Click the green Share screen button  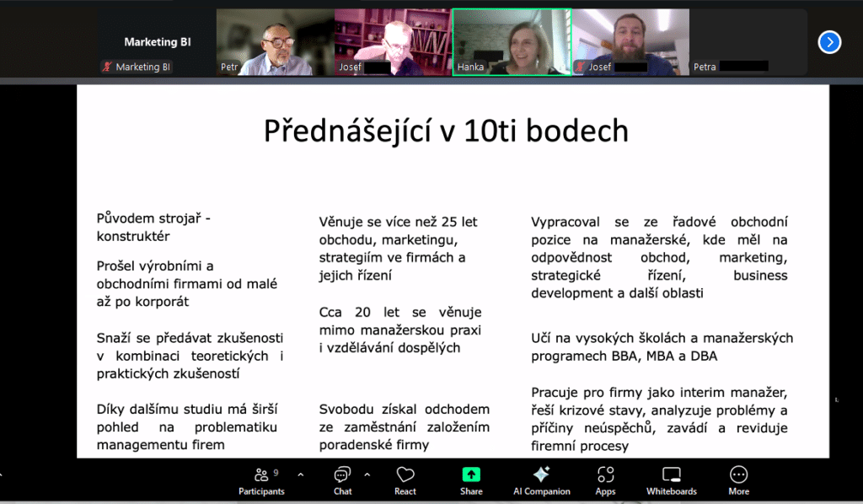(x=471, y=481)
